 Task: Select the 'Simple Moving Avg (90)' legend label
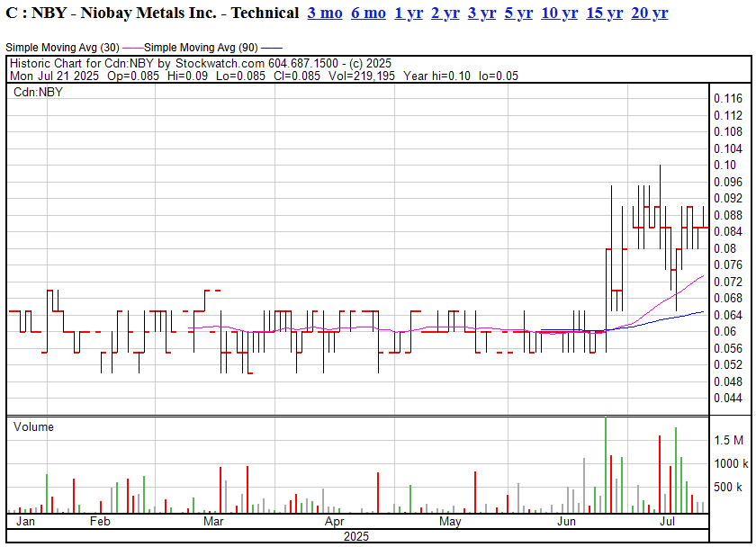[x=201, y=48]
